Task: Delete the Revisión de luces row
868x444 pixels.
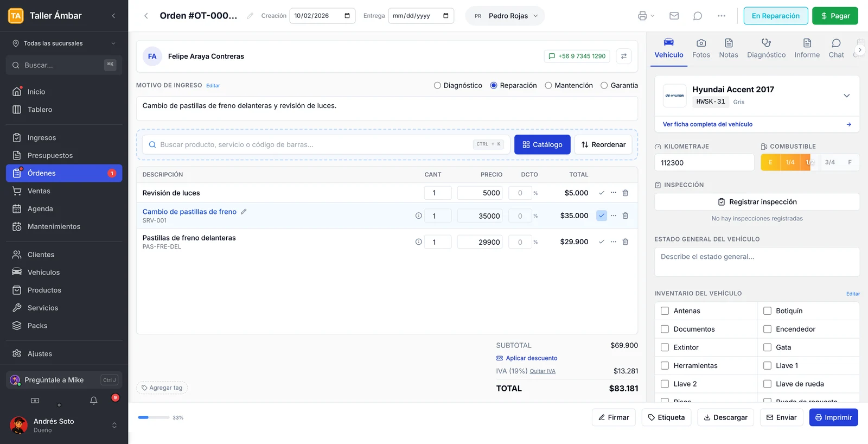Action: [x=625, y=193]
